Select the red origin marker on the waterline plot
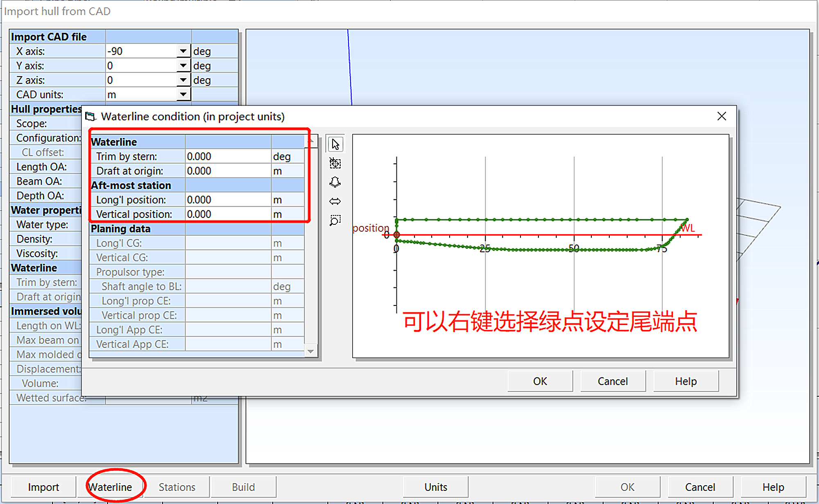 click(x=396, y=235)
